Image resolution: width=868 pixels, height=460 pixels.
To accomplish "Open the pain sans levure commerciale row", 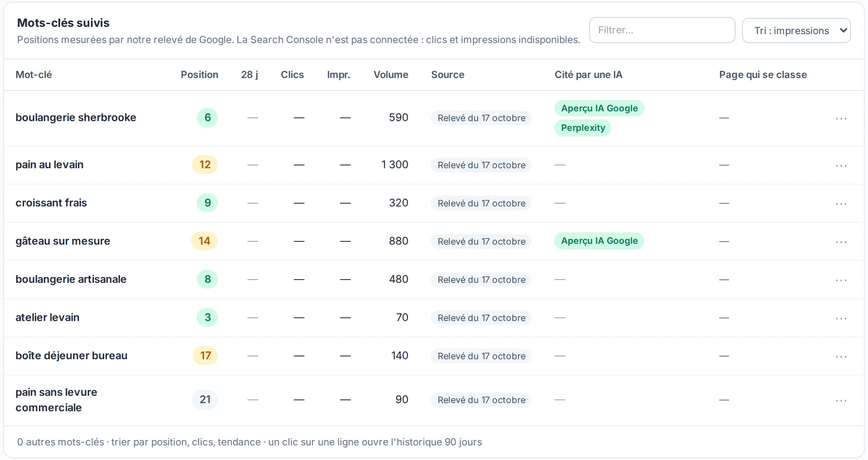I will [x=434, y=400].
